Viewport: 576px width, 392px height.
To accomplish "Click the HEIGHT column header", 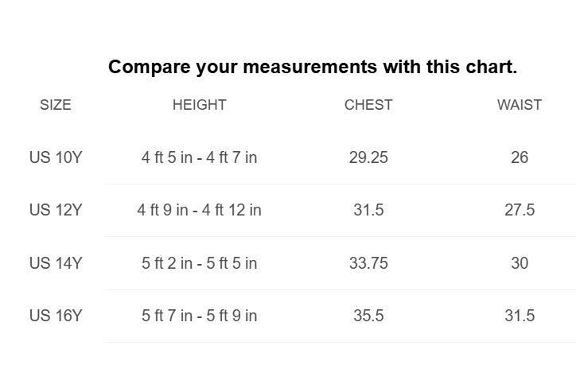I will [x=199, y=105].
